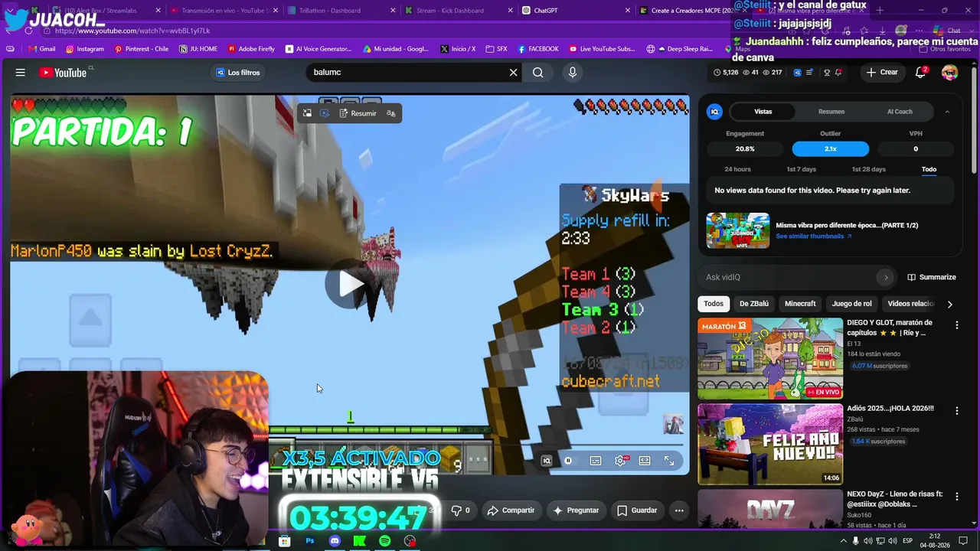Open Photoshop from the taskbar

[x=310, y=541]
